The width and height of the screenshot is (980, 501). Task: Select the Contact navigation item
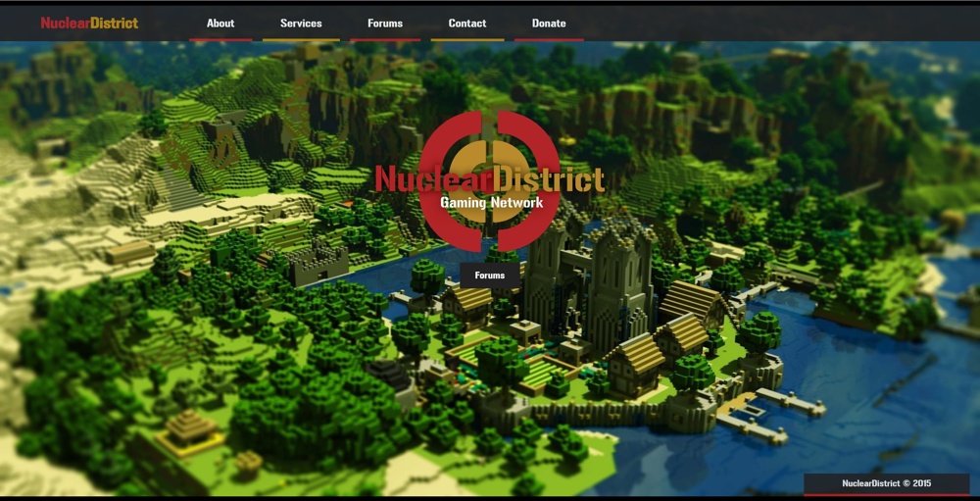click(466, 24)
